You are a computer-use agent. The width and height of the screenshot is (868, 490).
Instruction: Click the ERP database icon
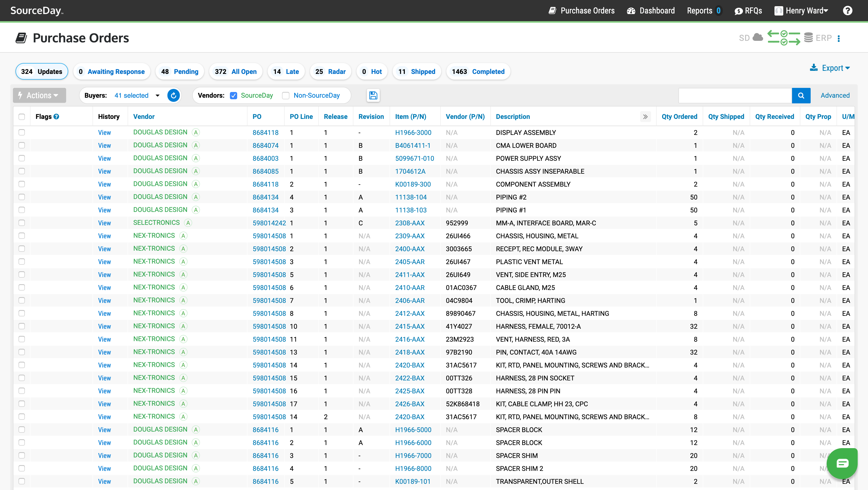coord(808,37)
